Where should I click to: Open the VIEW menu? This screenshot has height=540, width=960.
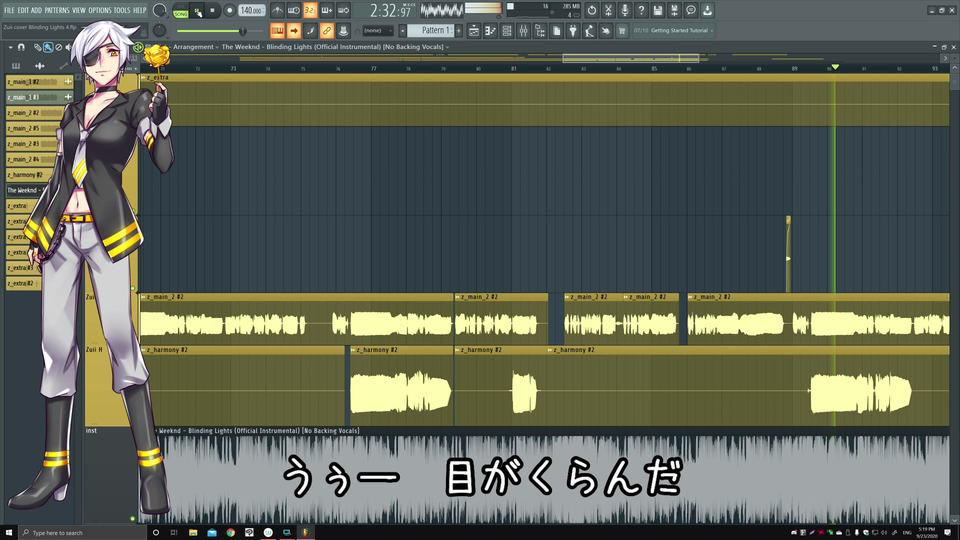79,10
